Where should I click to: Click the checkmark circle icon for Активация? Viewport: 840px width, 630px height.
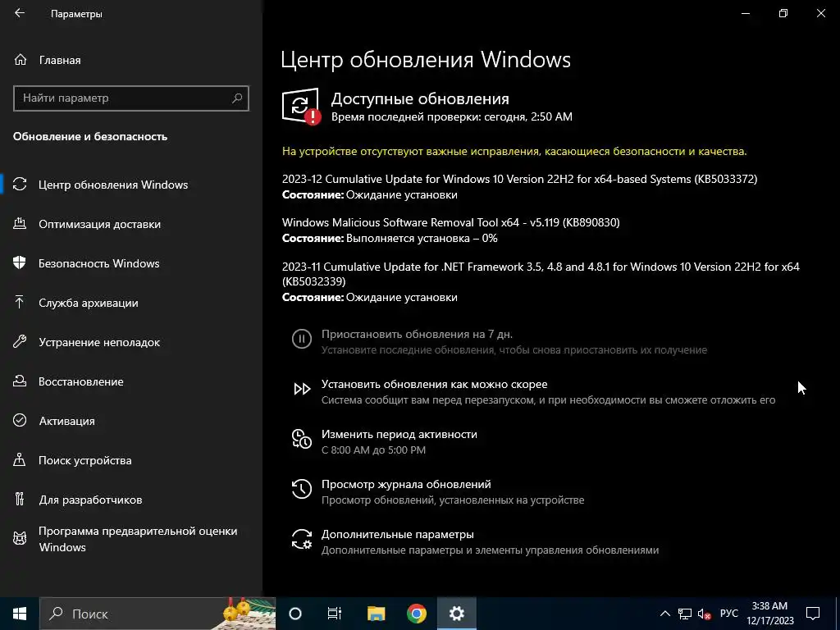(x=20, y=421)
